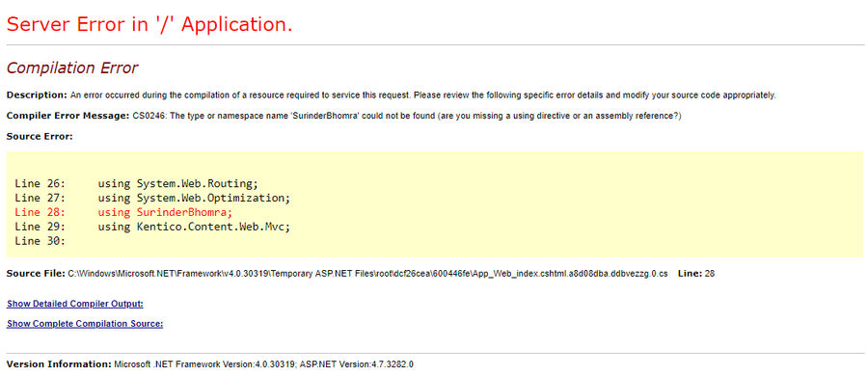Screen dimensions: 868x376
Task: Click the Version Information label
Action: [x=59, y=364]
